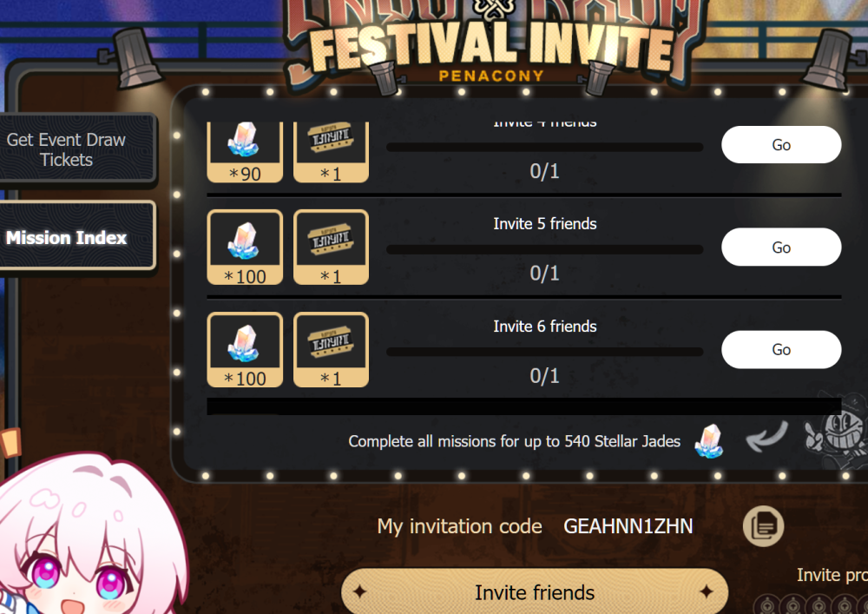868x614 pixels.
Task: Click the Invite 5 friends progress bar
Action: coord(545,250)
